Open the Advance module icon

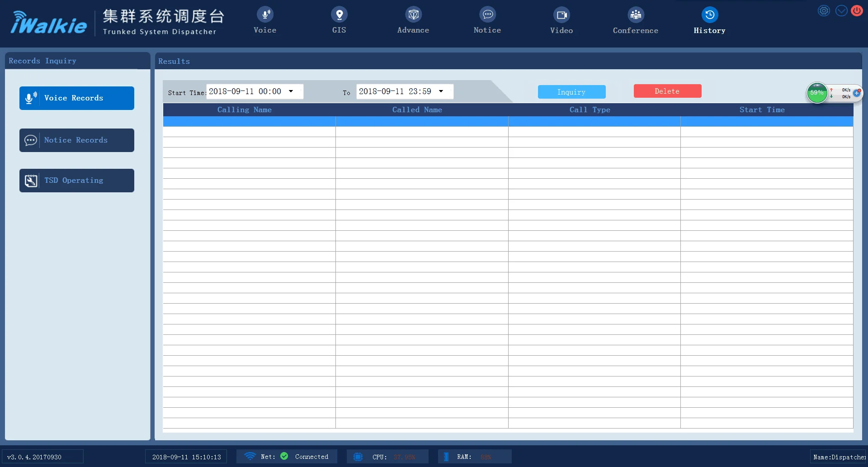(x=413, y=15)
